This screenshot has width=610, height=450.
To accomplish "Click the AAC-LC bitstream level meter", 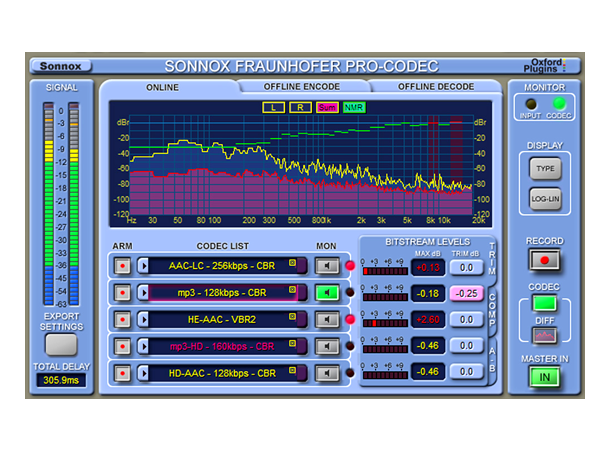I will tap(385, 271).
